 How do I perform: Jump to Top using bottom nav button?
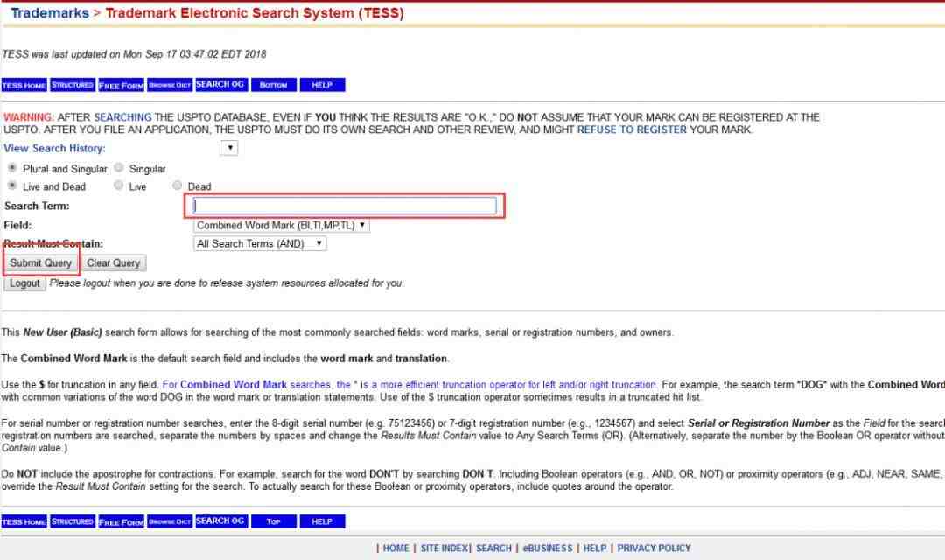(x=274, y=521)
